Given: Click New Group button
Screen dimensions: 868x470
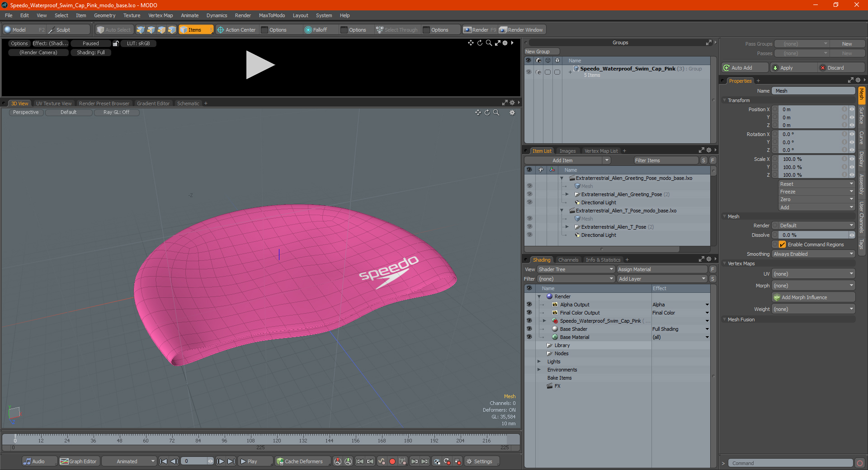Looking at the screenshot, I should [x=541, y=52].
